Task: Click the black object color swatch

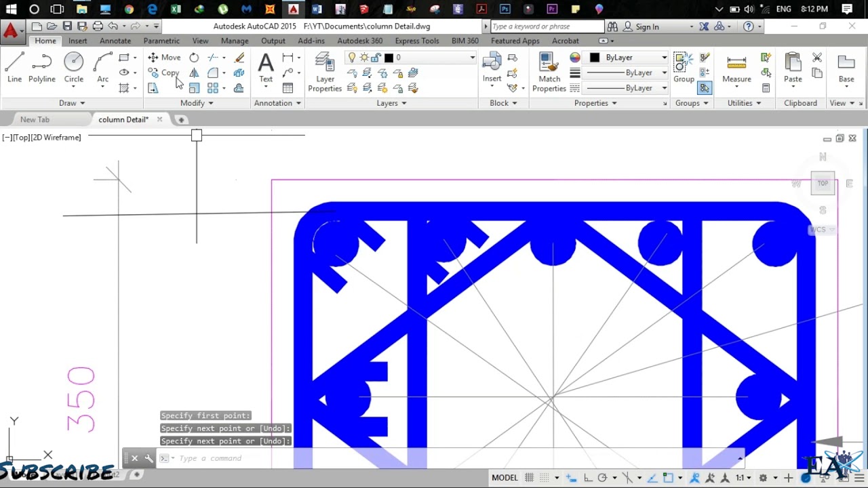Action: [595, 58]
